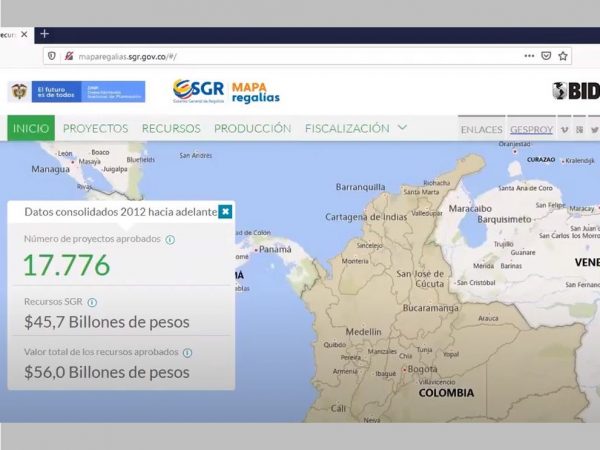Click info icon beside Número de proyectos aprobados
The width and height of the screenshot is (600, 450).
click(x=170, y=240)
